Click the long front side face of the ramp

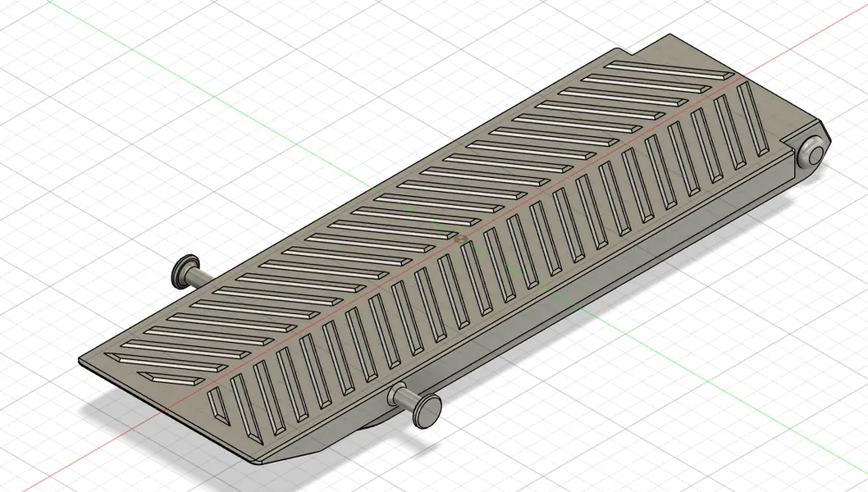point(554,310)
